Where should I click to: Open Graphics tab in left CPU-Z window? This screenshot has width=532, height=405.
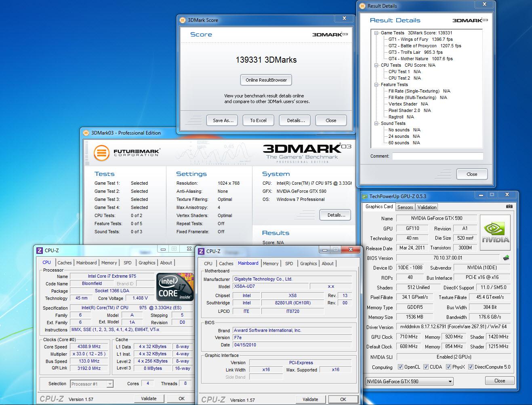pos(147,263)
